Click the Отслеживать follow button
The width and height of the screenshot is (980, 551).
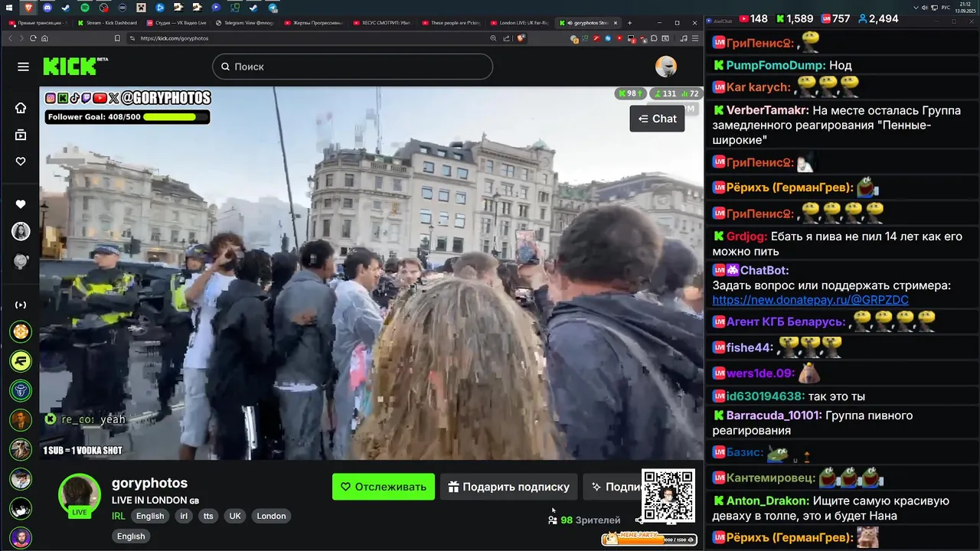point(384,487)
